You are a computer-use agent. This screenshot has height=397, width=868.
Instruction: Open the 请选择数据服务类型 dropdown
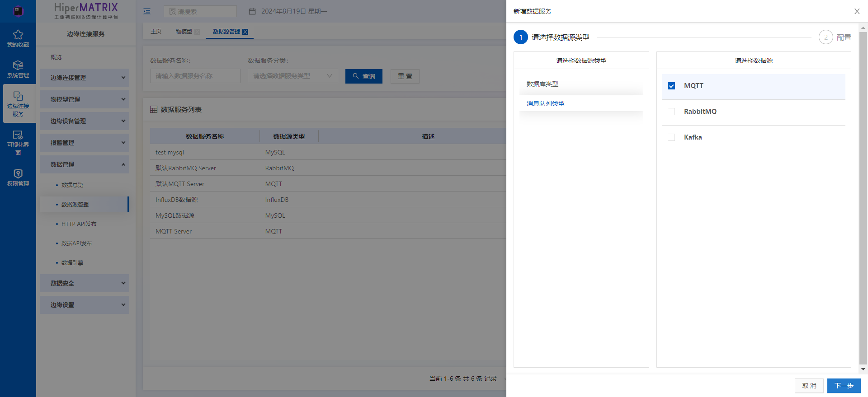coord(293,76)
